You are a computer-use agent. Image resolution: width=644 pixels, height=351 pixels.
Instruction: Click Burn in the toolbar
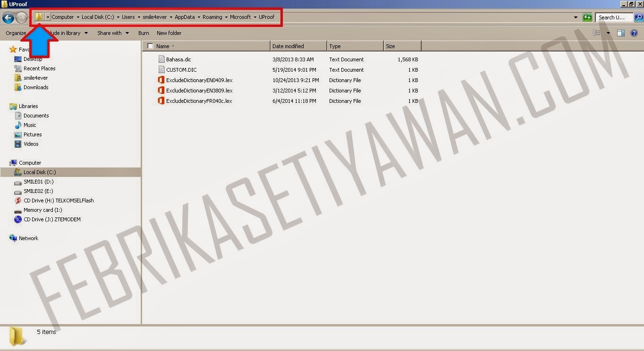144,33
